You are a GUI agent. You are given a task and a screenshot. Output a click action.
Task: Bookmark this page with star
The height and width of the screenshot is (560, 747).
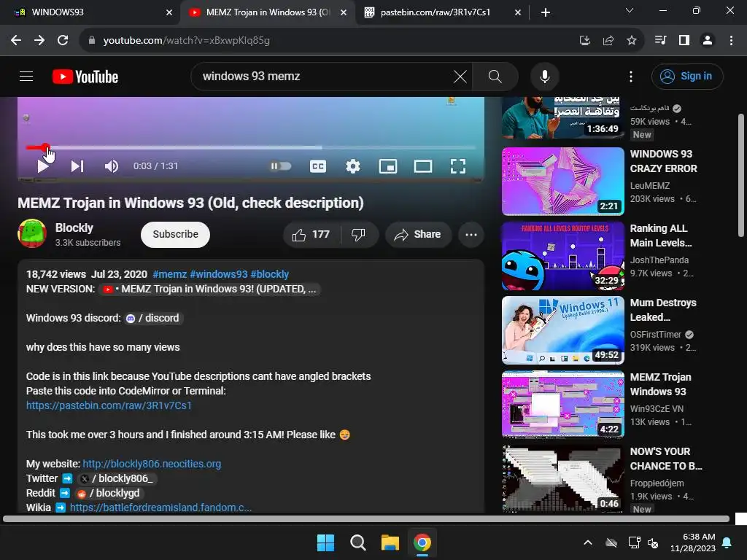631,41
